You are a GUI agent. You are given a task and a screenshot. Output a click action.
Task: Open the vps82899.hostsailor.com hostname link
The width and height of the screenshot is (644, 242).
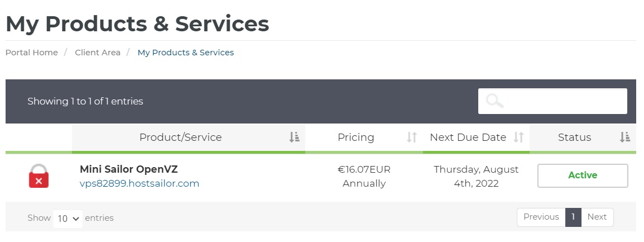pos(140,183)
